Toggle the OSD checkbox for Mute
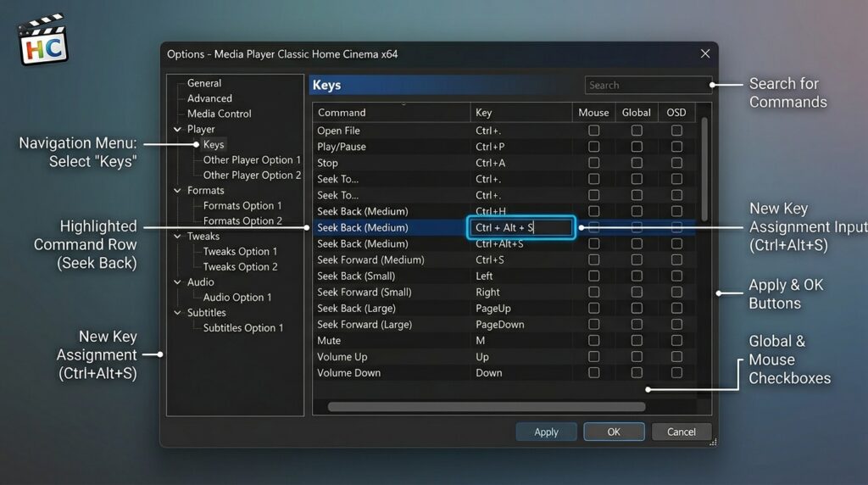Viewport: 868px width, 485px height. click(x=676, y=341)
